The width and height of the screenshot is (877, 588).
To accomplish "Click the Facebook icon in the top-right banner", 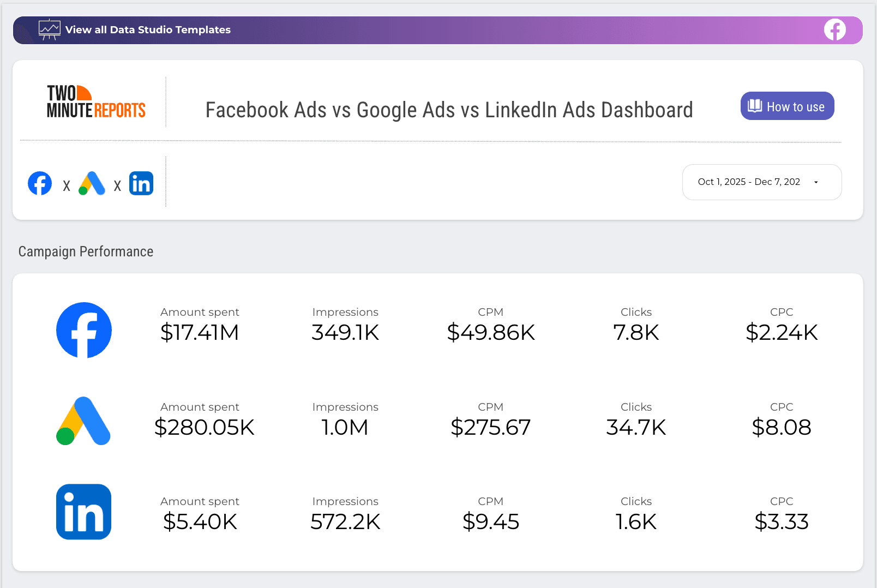I will pos(834,29).
